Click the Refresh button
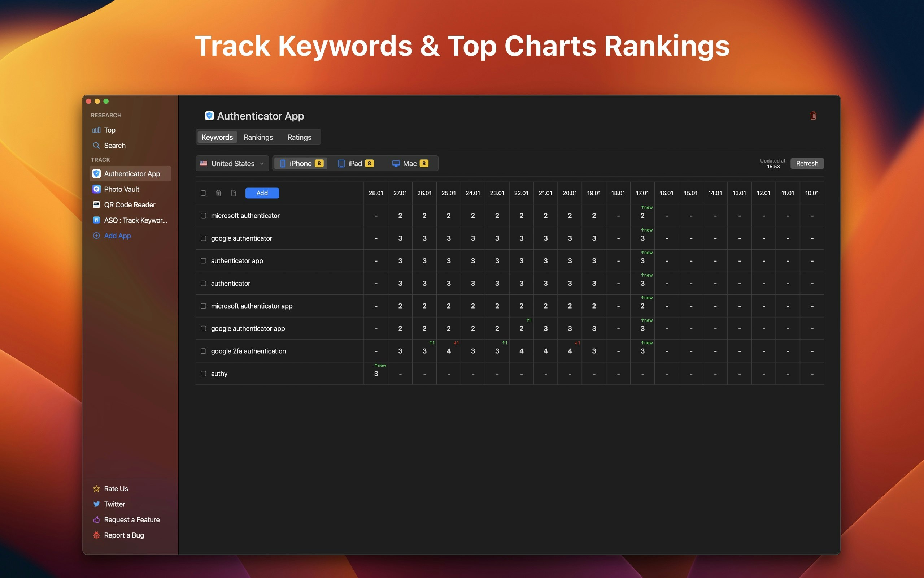 807,164
